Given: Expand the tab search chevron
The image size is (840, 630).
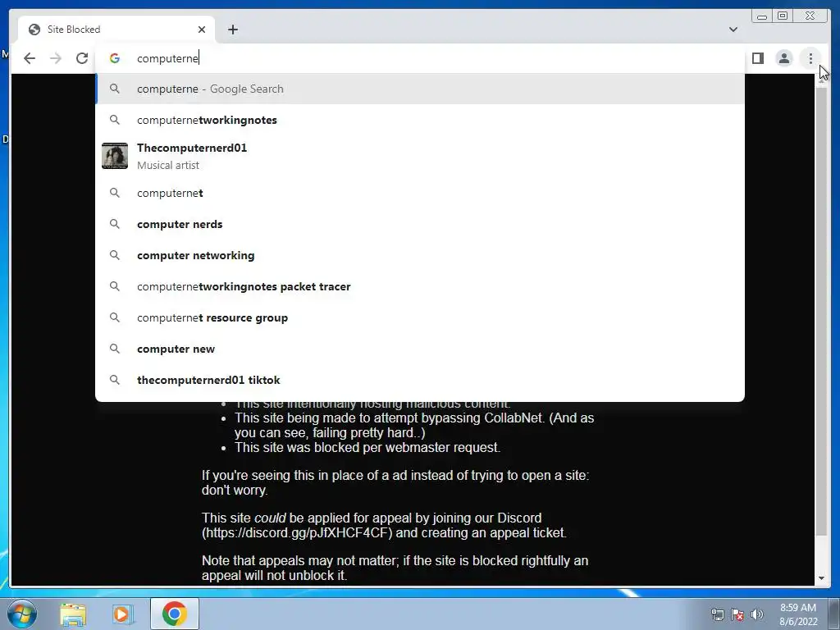Looking at the screenshot, I should click(733, 30).
